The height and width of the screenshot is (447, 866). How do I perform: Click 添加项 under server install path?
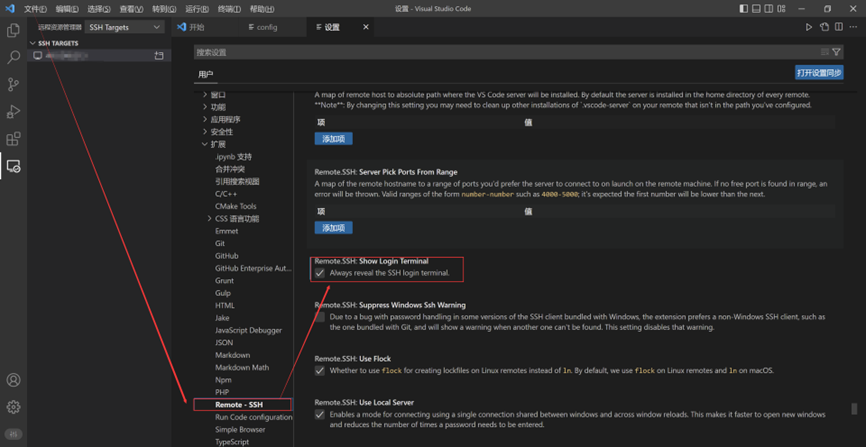pyautogui.click(x=334, y=139)
